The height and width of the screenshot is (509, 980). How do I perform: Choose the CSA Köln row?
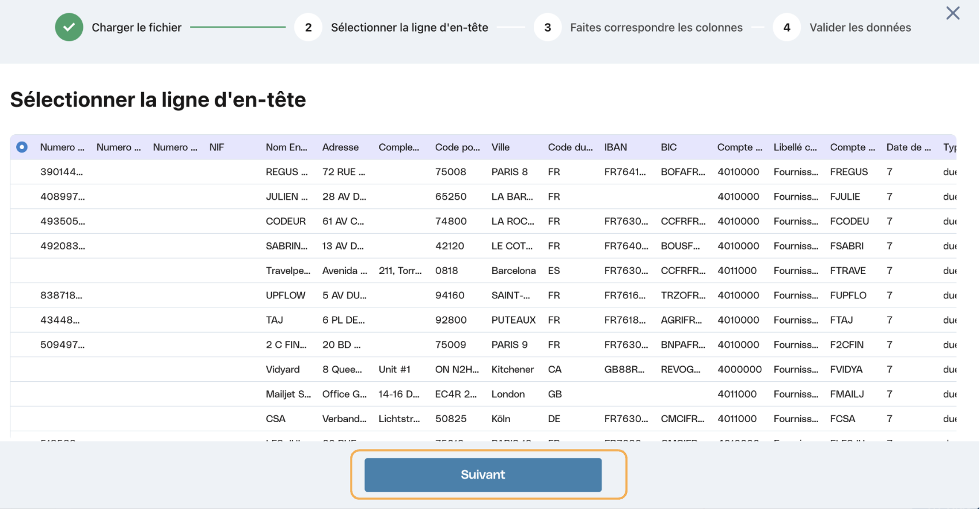coord(483,419)
